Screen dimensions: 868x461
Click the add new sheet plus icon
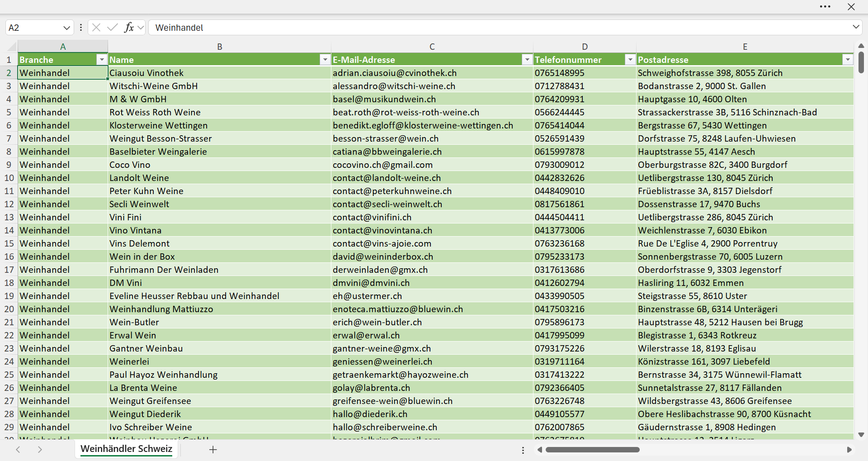click(x=213, y=449)
